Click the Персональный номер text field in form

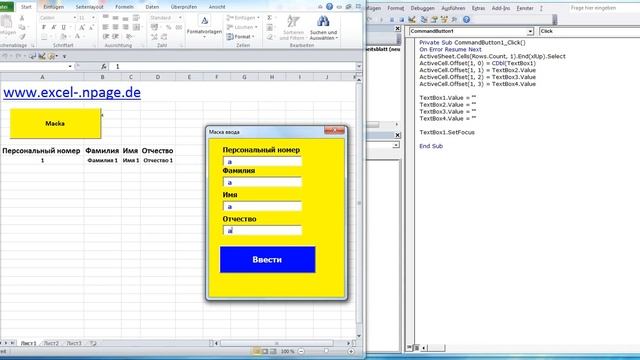point(262,161)
